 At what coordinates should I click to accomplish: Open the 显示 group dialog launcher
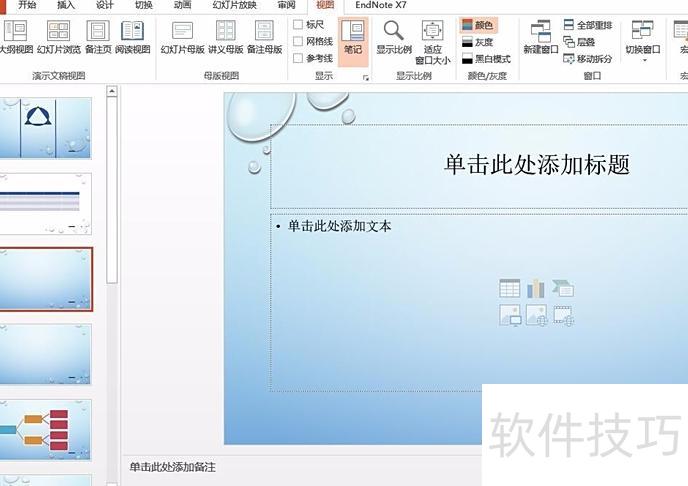366,78
